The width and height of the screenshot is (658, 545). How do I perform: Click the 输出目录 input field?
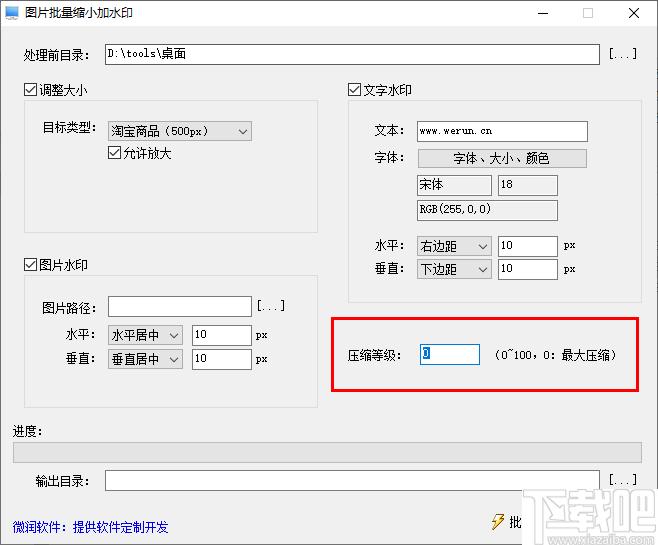352,480
